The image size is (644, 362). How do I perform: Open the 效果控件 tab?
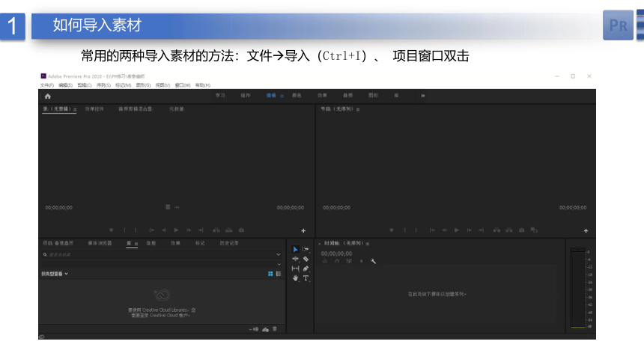(x=94, y=109)
